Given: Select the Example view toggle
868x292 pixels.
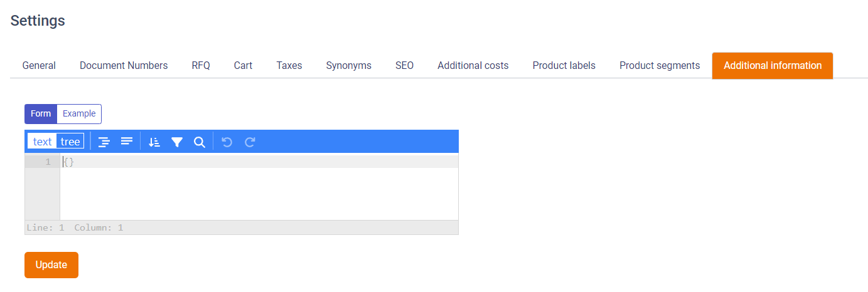Looking at the screenshot, I should (79, 114).
